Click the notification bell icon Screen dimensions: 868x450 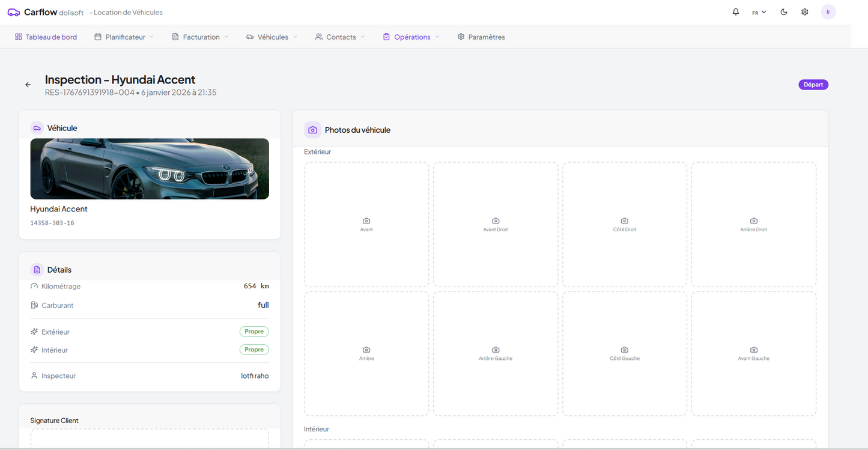(736, 12)
